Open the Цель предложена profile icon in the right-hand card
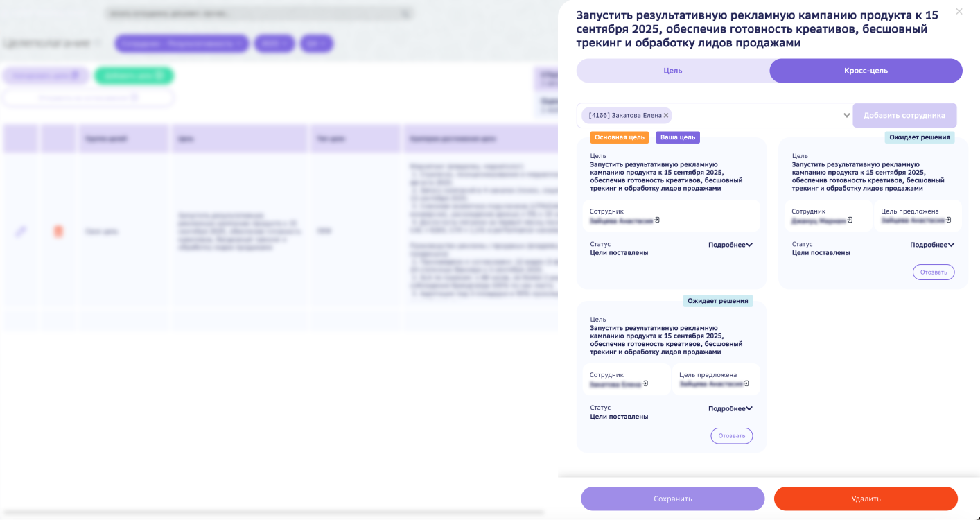This screenshot has height=520, width=980. pyautogui.click(x=949, y=220)
